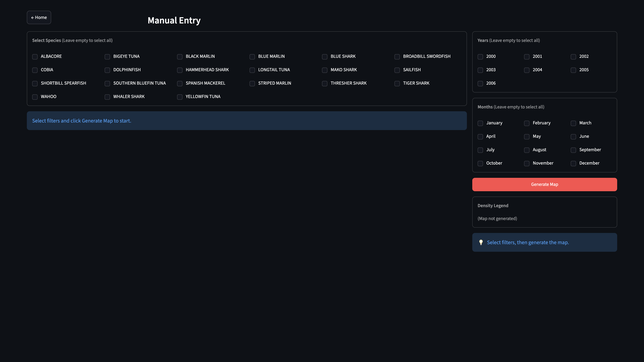Check the year 2000 box

(x=480, y=57)
